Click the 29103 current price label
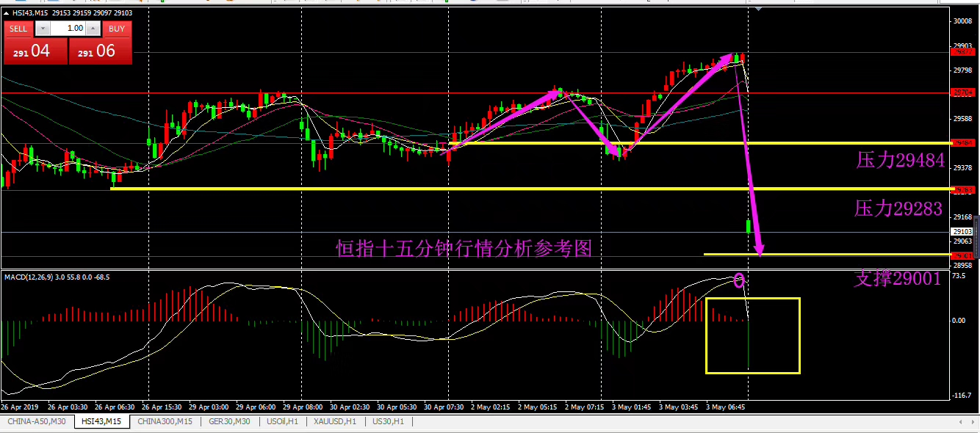 [962, 231]
